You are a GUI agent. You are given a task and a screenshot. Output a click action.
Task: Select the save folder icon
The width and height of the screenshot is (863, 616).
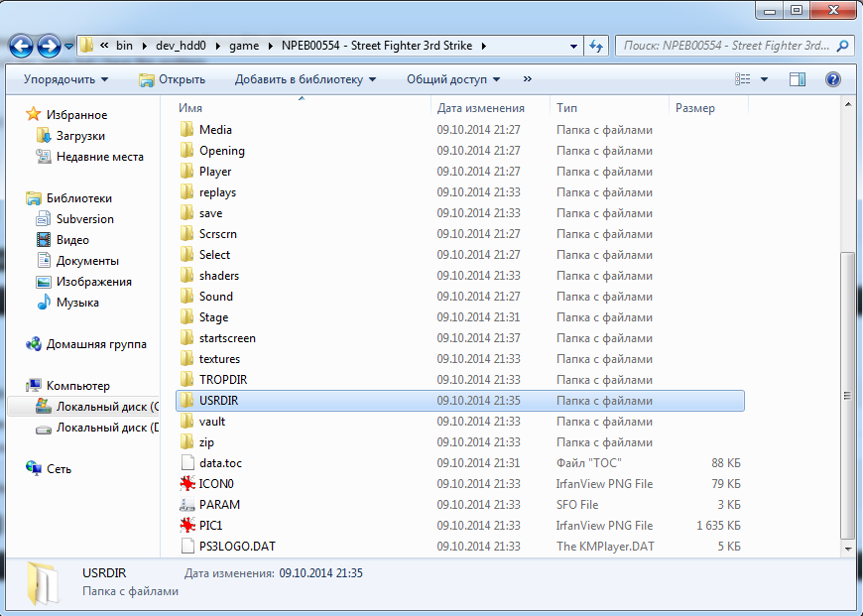[x=187, y=213]
